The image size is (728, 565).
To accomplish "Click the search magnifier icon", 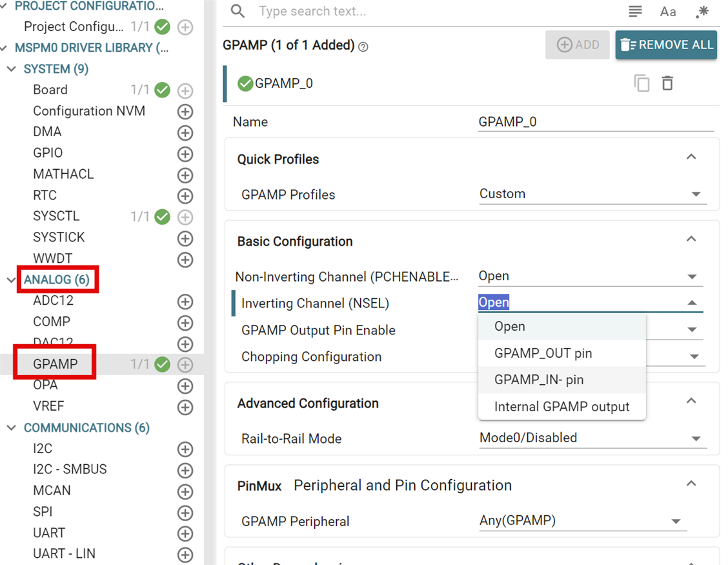I will coord(238,11).
